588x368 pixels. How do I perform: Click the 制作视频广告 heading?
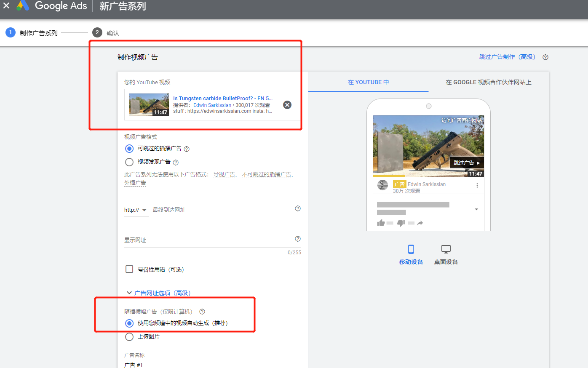[x=138, y=57]
